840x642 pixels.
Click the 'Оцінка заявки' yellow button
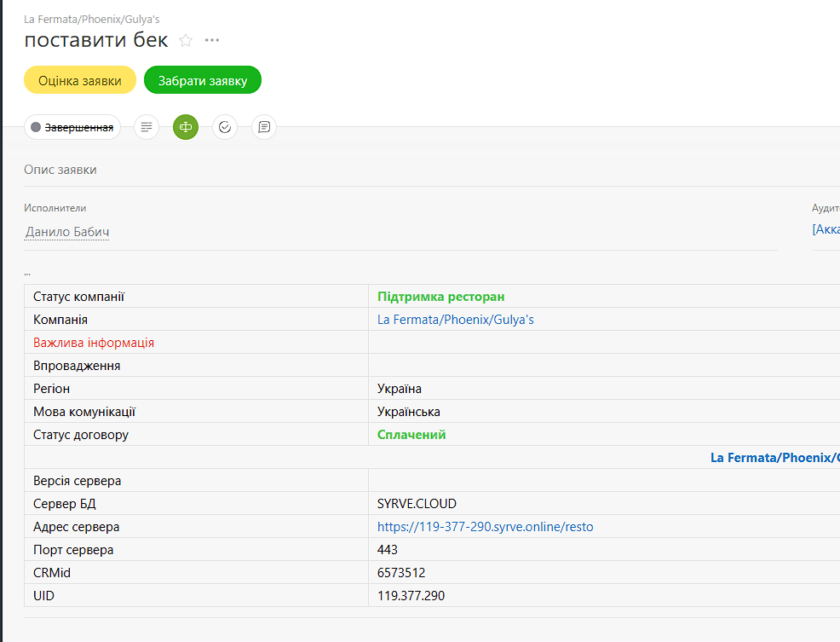point(80,80)
